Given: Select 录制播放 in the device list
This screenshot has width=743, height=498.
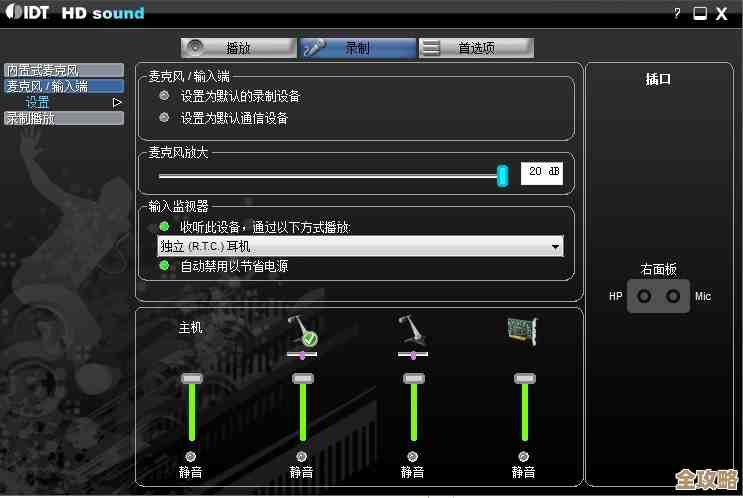Looking at the screenshot, I should click(64, 118).
